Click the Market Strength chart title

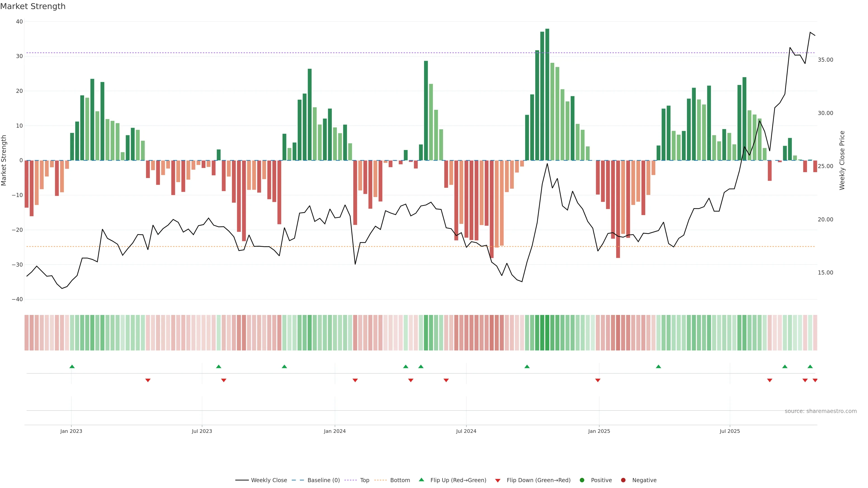33,6
